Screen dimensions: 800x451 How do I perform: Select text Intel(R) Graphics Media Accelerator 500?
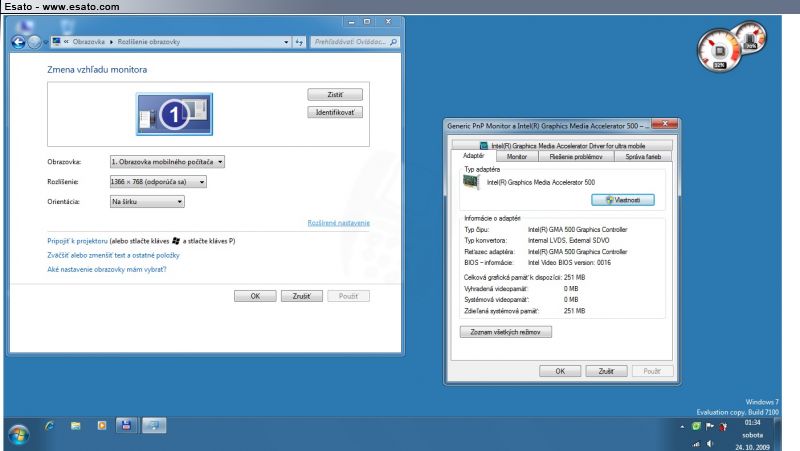tap(541, 182)
